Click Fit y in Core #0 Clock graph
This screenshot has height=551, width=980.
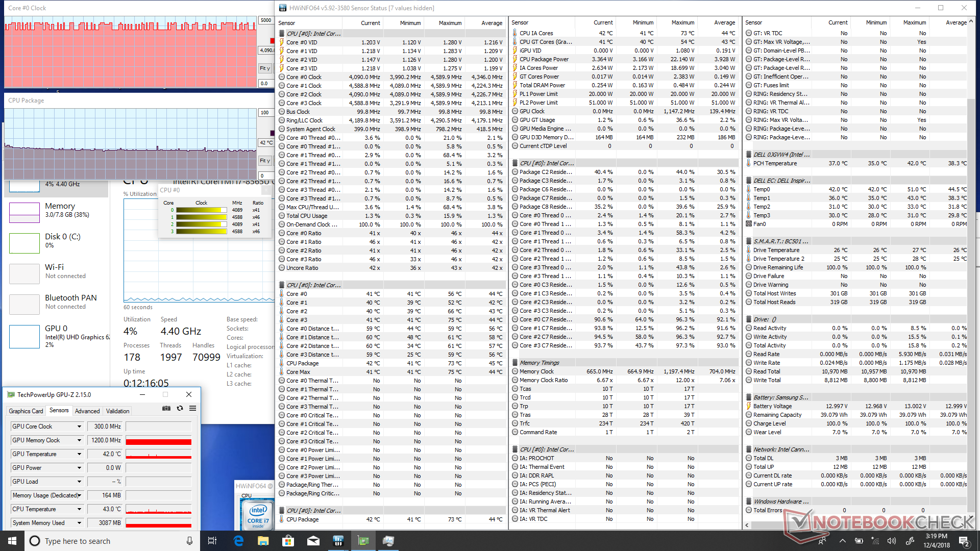[265, 68]
